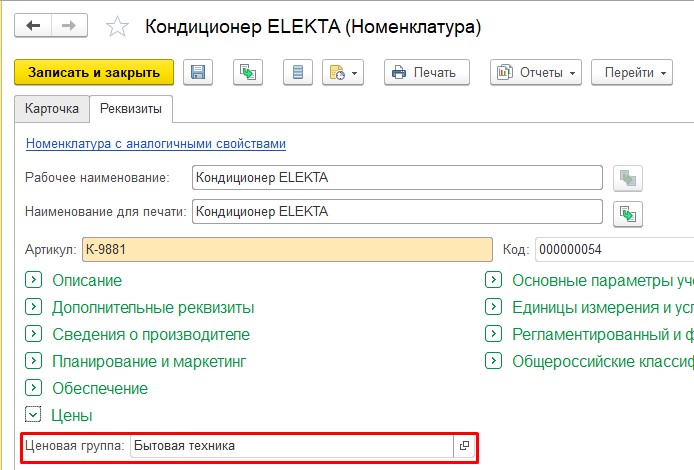Click copy icon beside Рабочее наименование field
Image resolution: width=694 pixels, height=470 pixels.
628,178
